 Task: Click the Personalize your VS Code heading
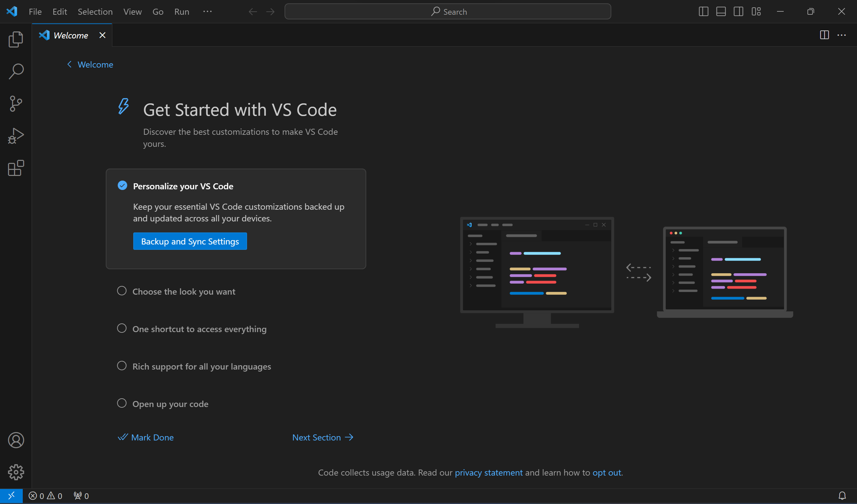click(183, 186)
